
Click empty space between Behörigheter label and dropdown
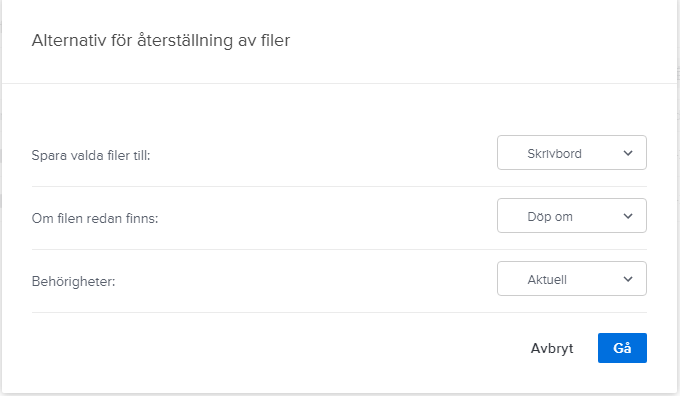[304, 281]
